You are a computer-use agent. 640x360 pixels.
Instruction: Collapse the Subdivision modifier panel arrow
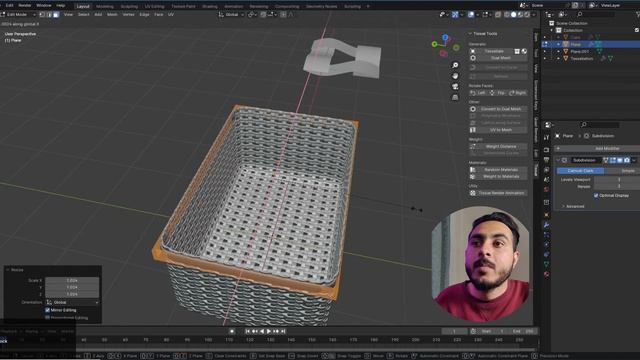(x=558, y=160)
